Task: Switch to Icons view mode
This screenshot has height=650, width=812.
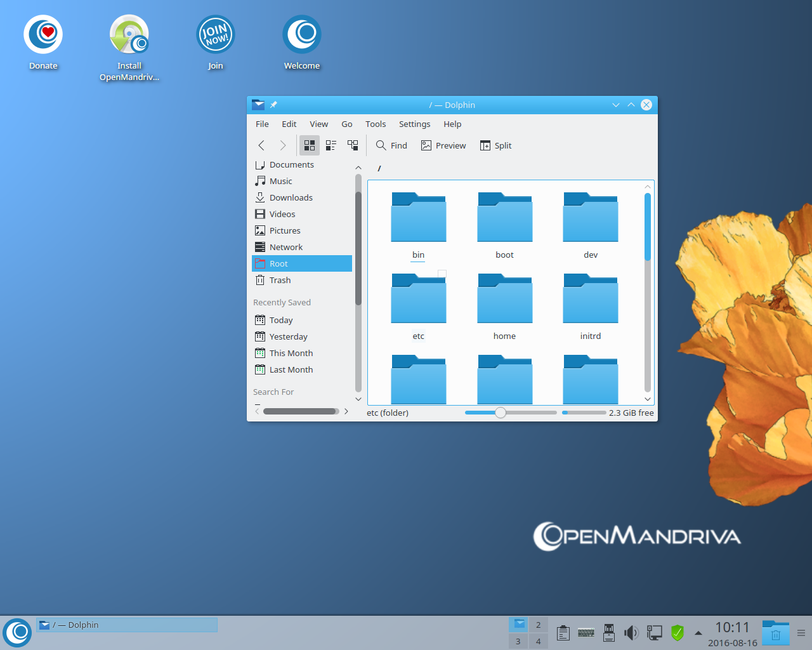Action: 310,145
